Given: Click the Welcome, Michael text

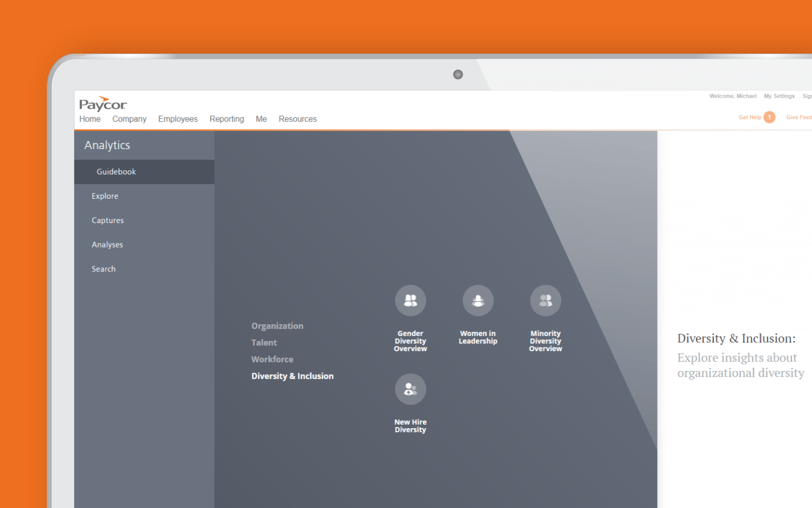Looking at the screenshot, I should 733,96.
